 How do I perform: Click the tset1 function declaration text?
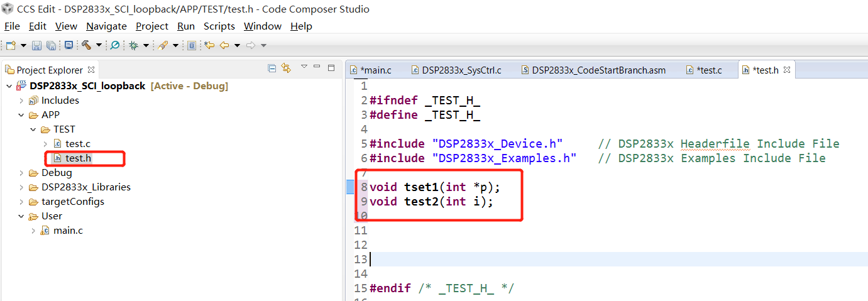click(x=435, y=187)
